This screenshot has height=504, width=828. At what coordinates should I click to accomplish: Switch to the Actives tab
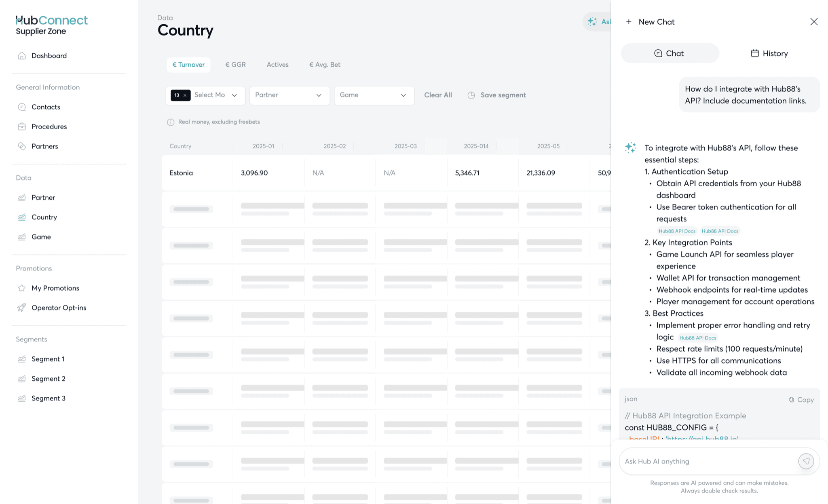[x=277, y=65]
